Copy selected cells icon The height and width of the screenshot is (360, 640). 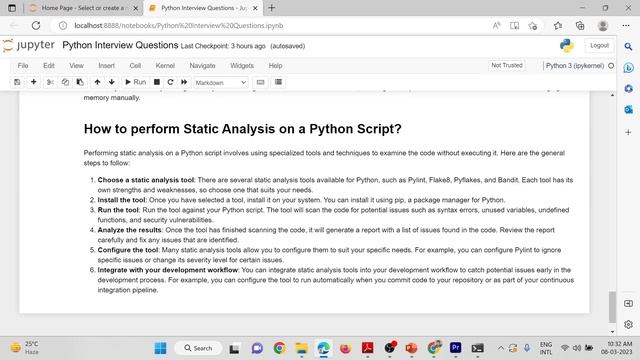tap(65, 82)
